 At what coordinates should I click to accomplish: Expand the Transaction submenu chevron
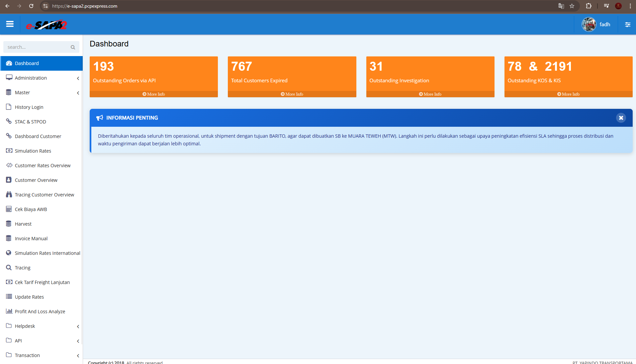point(78,356)
